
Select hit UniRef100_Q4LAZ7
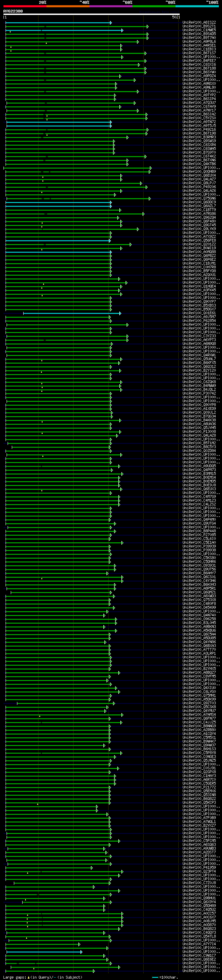click(x=199, y=179)
